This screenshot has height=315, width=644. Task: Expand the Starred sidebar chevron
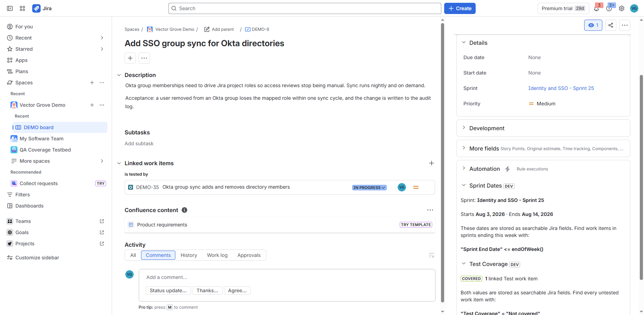click(102, 49)
